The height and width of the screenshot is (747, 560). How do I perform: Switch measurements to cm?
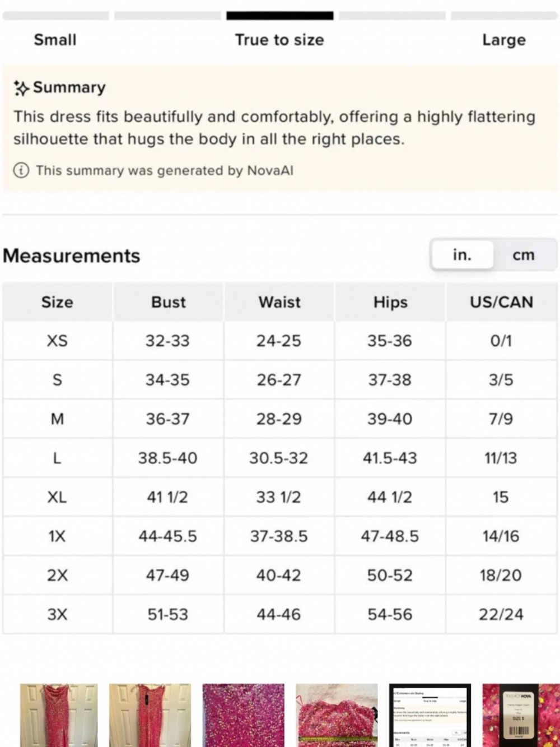point(524,255)
